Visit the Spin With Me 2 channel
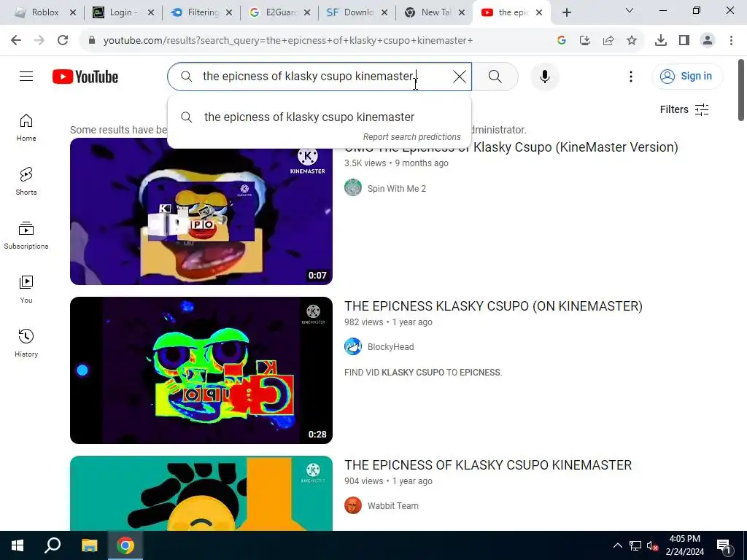The image size is (747, 560). [397, 189]
